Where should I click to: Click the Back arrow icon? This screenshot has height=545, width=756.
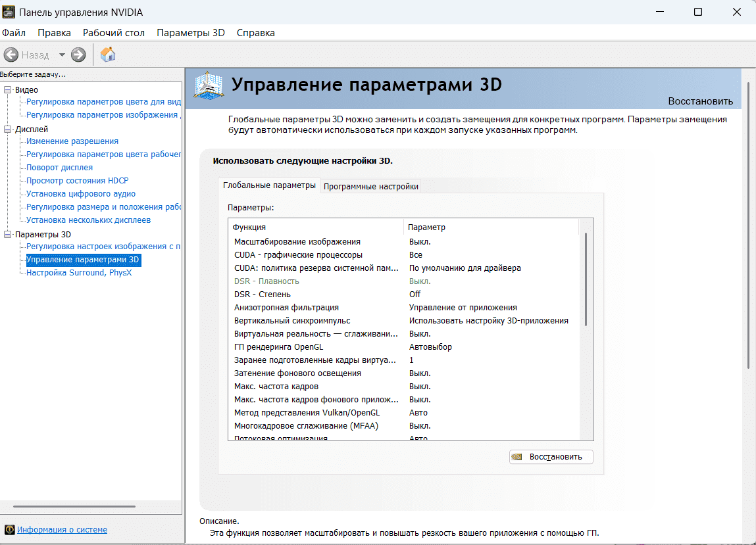(11, 55)
